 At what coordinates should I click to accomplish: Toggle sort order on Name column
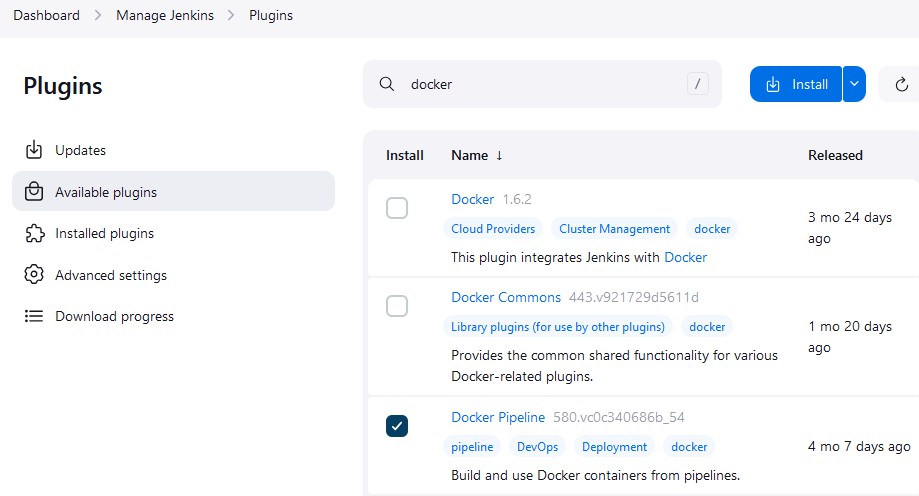click(x=476, y=155)
